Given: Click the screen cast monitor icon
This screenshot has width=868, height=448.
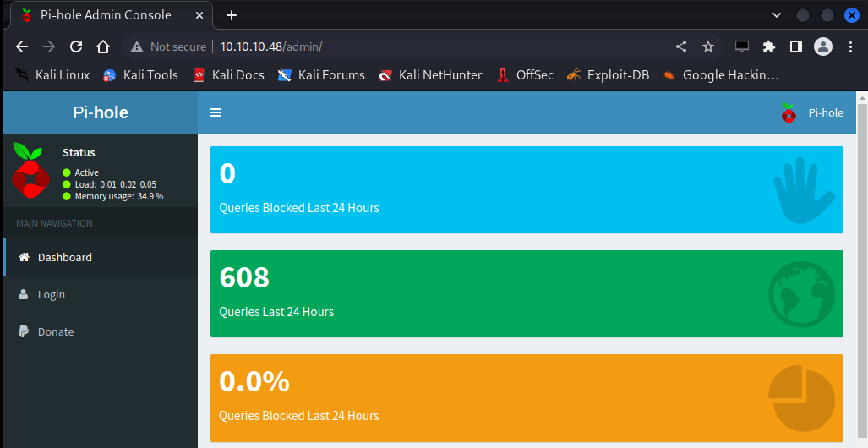Looking at the screenshot, I should 742,46.
